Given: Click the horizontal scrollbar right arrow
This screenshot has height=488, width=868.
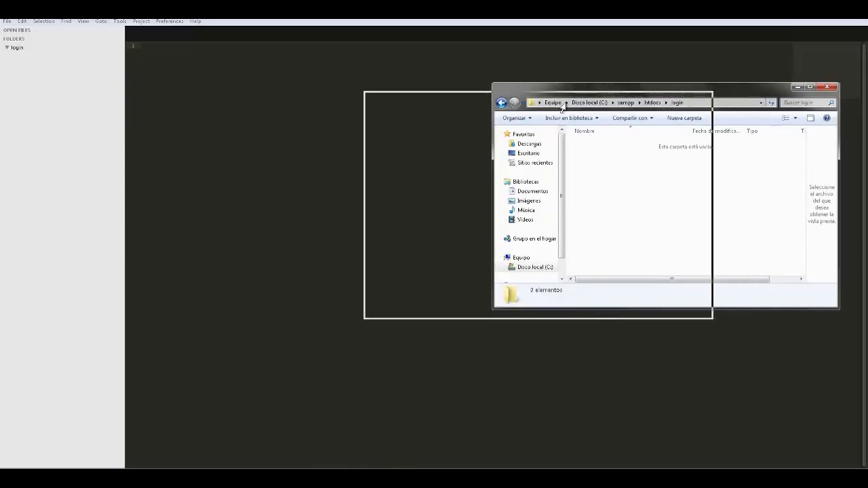Looking at the screenshot, I should coord(801,279).
